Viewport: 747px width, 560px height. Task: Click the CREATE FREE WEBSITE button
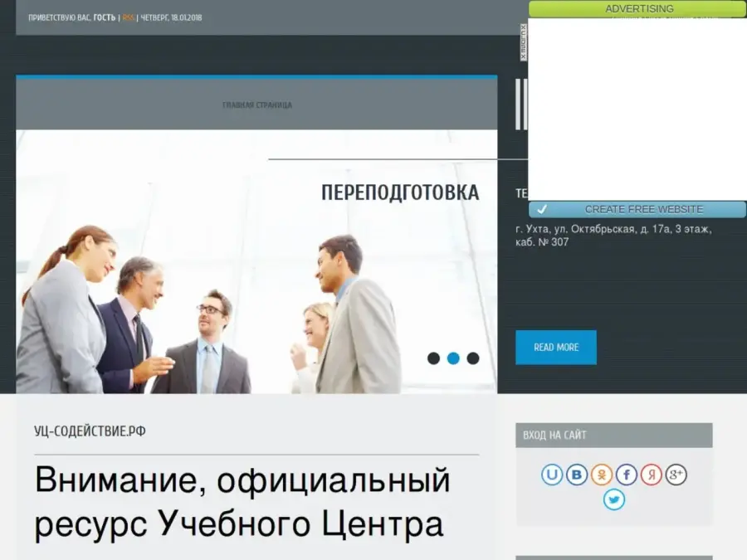pos(643,210)
